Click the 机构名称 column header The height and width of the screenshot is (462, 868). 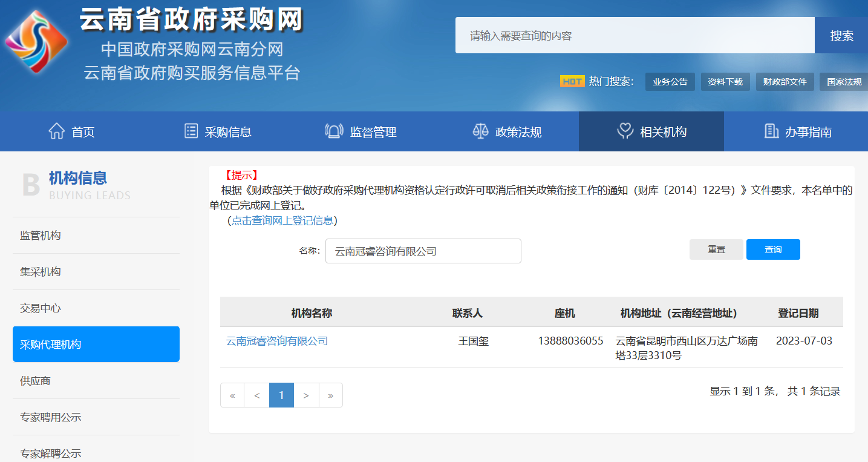pos(312,313)
